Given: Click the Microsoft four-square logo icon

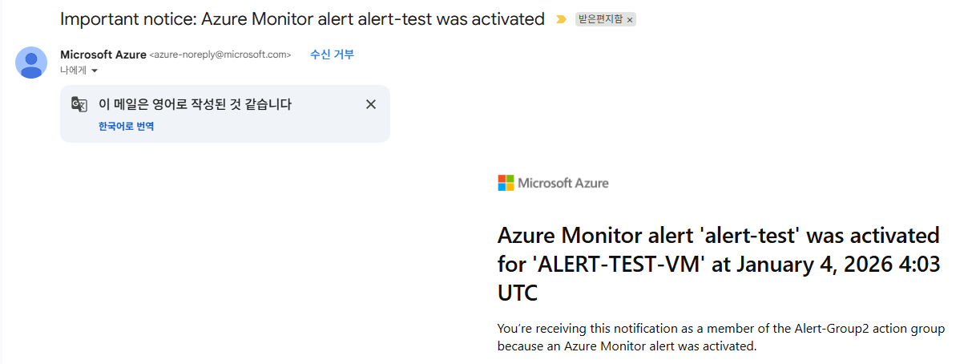Looking at the screenshot, I should [506, 183].
